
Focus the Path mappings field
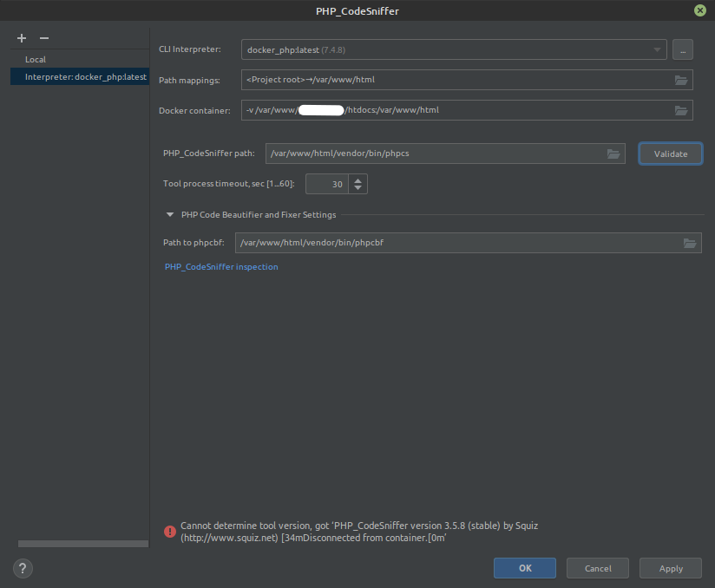click(x=467, y=80)
